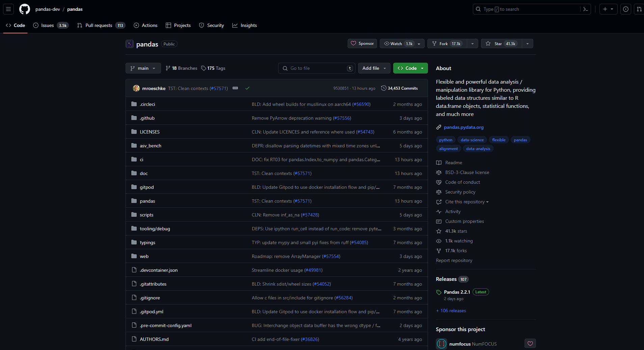Open pull requests icon in top header
Screen dimensions: 644x350
(x=639, y=9)
